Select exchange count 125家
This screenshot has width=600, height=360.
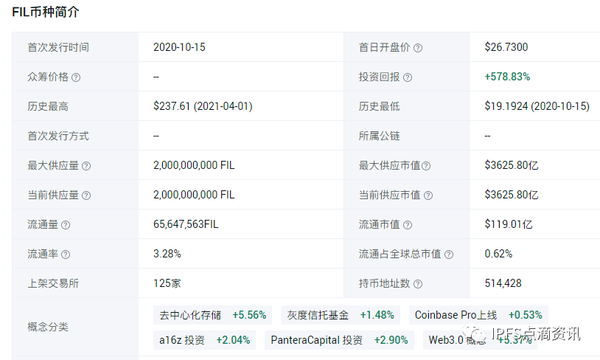(x=167, y=283)
